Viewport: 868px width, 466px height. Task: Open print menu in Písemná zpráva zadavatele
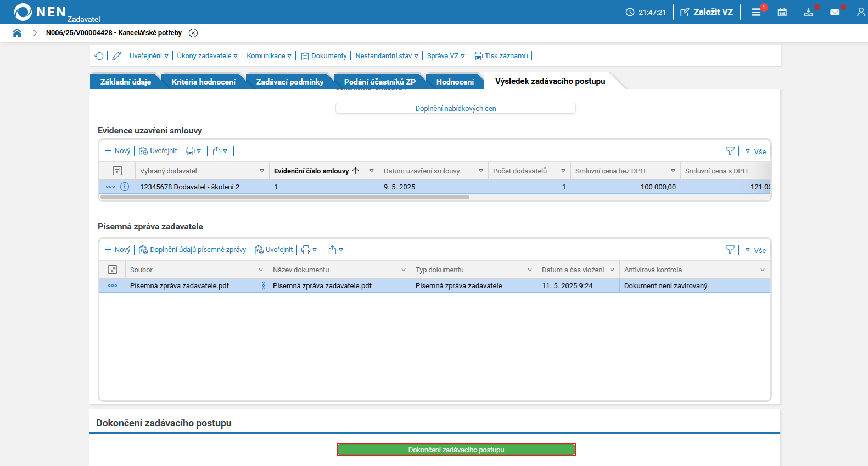point(309,250)
